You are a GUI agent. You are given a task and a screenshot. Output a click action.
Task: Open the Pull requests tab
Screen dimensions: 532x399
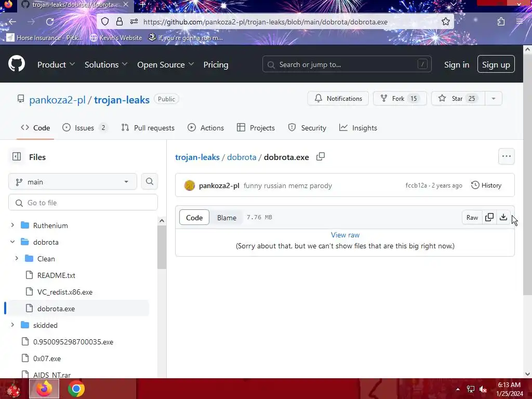click(148, 128)
